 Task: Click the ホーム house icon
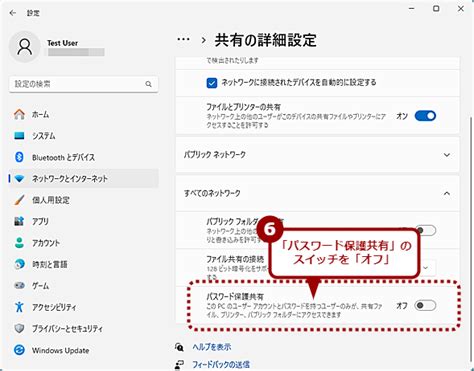[x=19, y=114]
